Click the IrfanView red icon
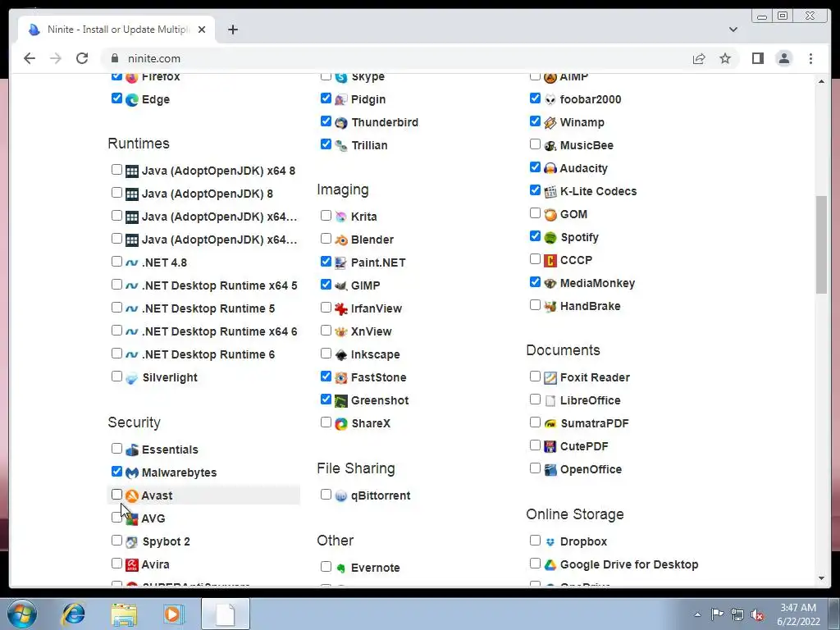 pos(340,308)
